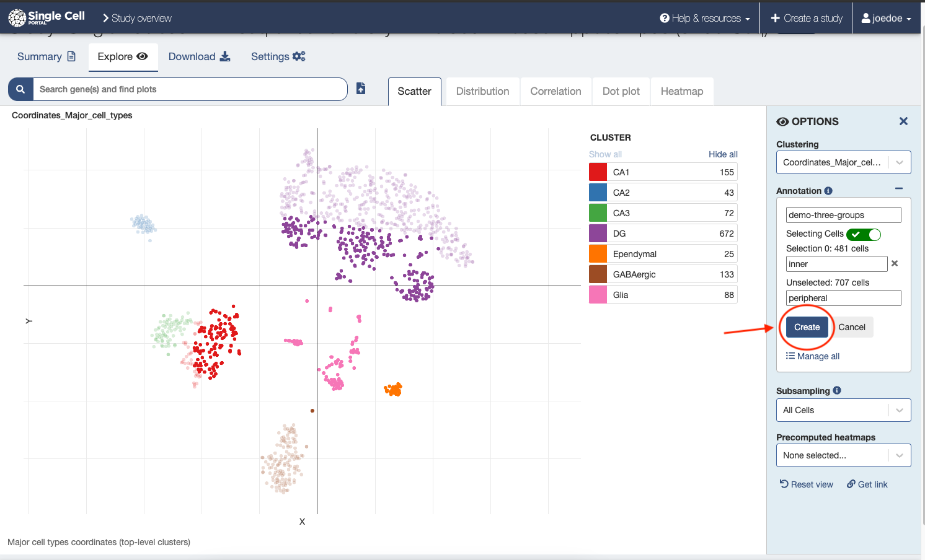This screenshot has height=560, width=925.
Task: Click the inner selection label field
Action: pyautogui.click(x=836, y=264)
